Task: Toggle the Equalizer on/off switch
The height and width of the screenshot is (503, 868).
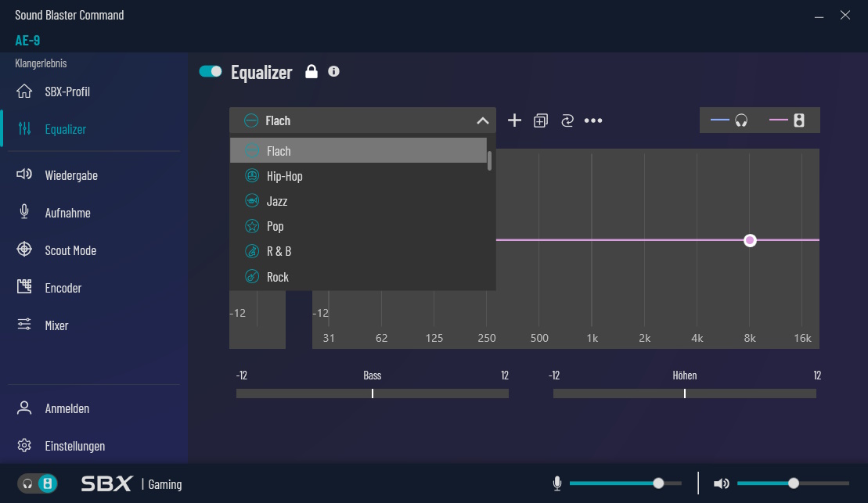Action: (x=210, y=70)
